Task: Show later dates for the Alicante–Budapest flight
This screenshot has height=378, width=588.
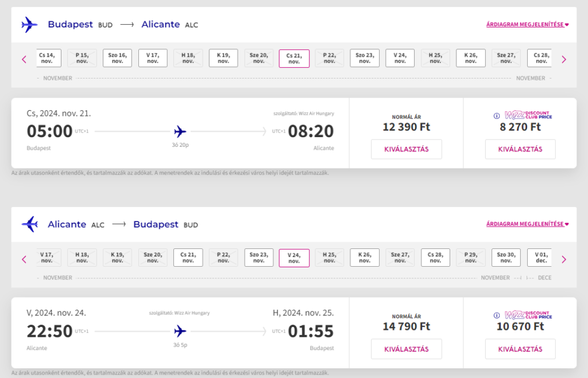Action: pos(564,259)
